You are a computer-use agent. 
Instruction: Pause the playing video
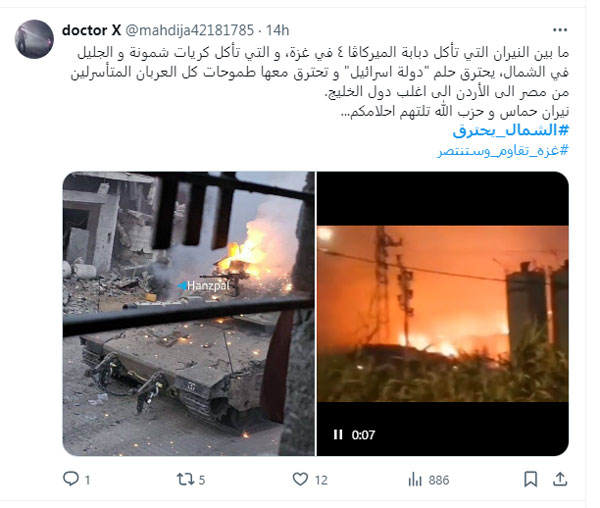click(x=338, y=435)
